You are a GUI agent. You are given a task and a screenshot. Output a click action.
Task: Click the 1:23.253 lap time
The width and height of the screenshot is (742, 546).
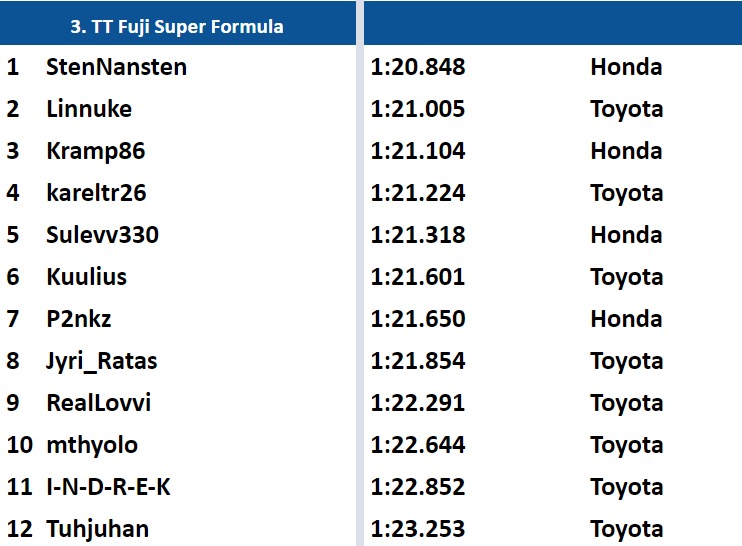pos(418,529)
